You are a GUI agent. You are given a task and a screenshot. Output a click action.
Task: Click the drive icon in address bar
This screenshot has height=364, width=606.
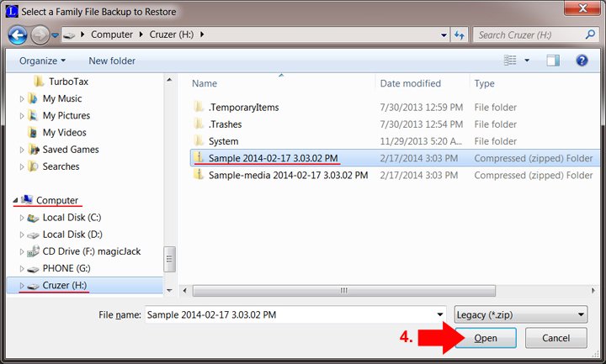[69, 35]
